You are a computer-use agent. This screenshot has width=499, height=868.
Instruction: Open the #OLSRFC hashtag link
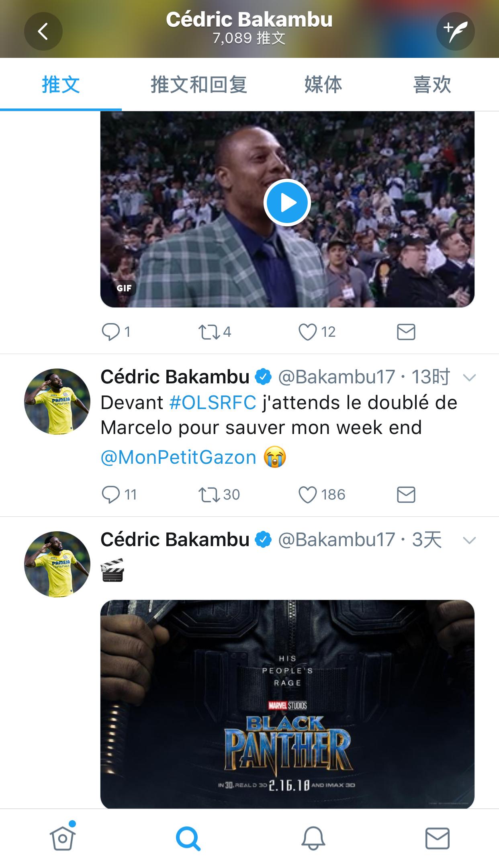tap(213, 402)
